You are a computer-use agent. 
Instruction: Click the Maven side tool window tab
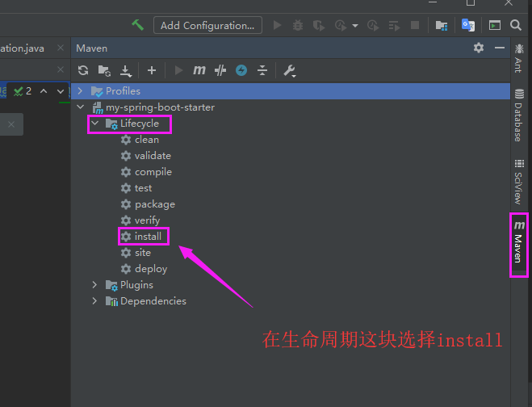click(x=519, y=245)
